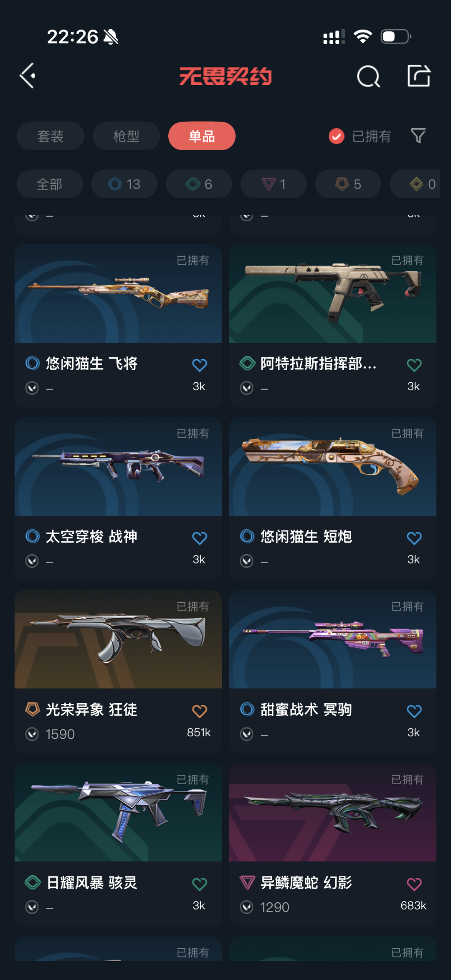This screenshot has height=980, width=451.
Task: Select the 全部 filter chip
Action: [50, 184]
